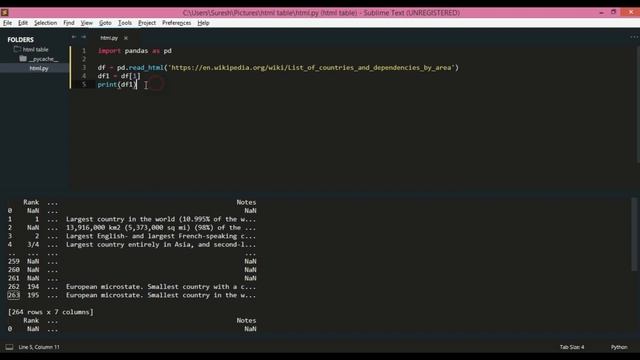Open the Tools menu
This screenshot has width=640, height=360.
125,23
